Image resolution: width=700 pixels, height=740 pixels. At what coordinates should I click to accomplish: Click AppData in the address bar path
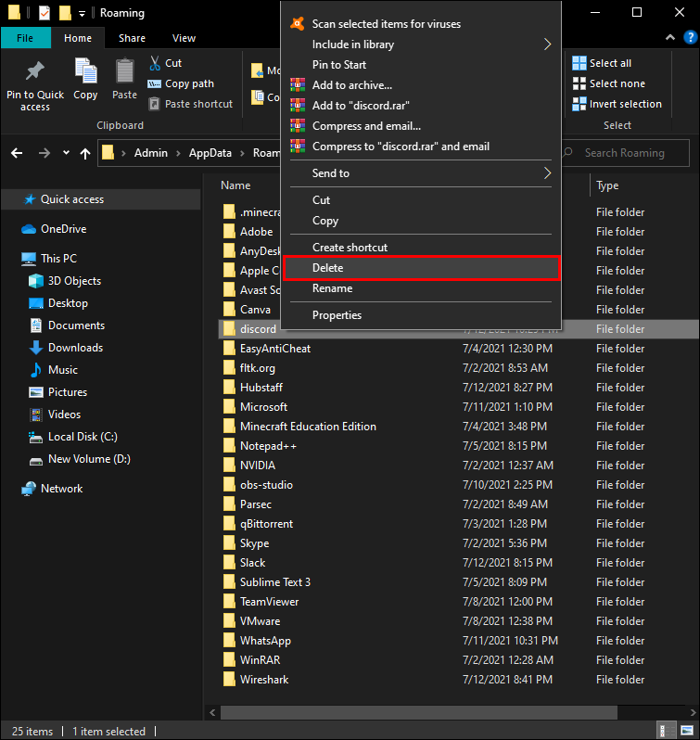210,153
